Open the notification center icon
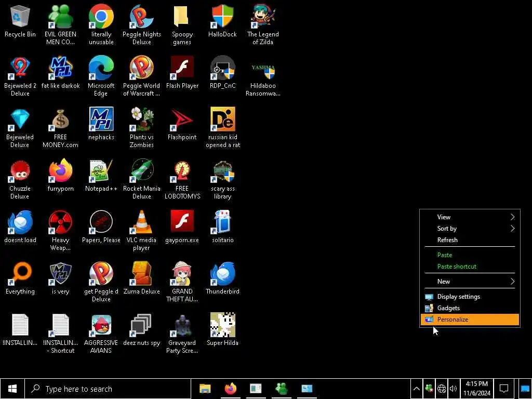532x399 pixels. point(504,389)
